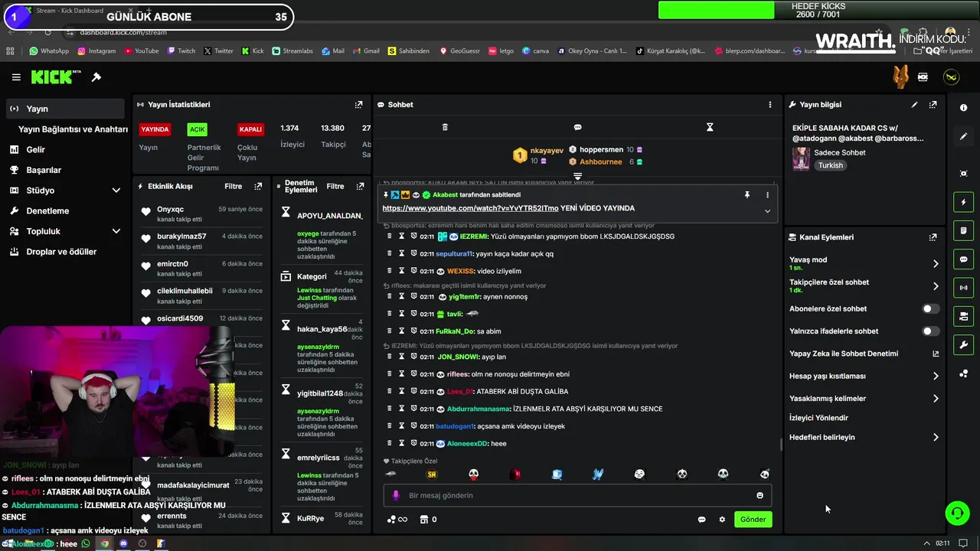Click the hourglass icon under the Sohbet header
This screenshot has width=980, height=551.
tap(710, 127)
